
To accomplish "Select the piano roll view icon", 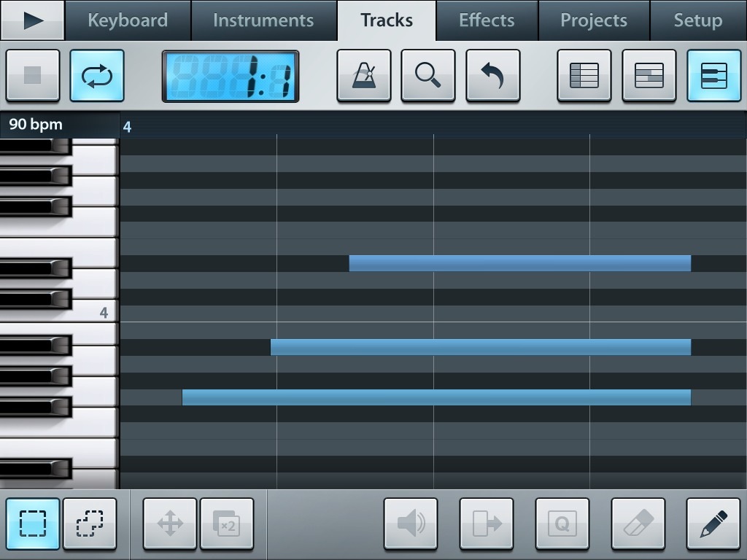I will tap(713, 75).
